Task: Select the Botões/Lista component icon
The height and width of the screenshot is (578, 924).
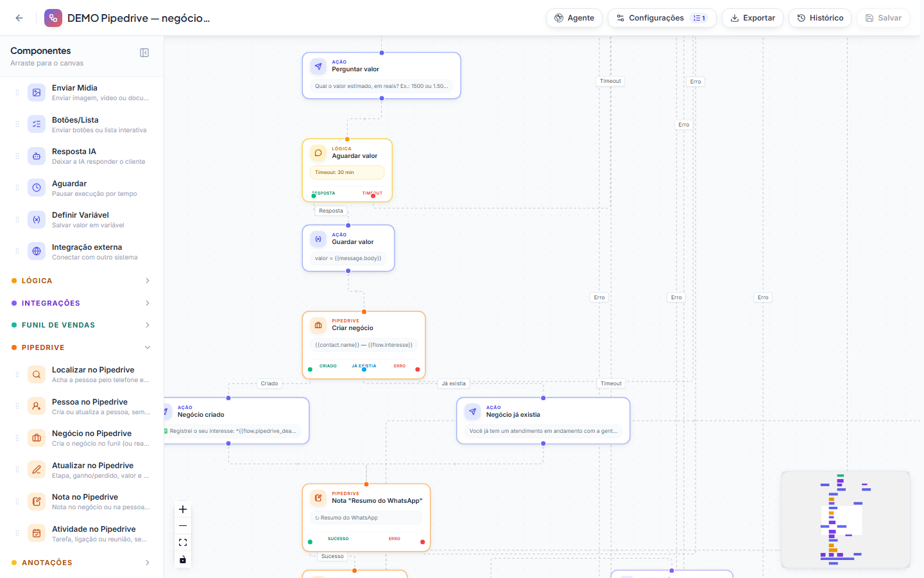Action: pyautogui.click(x=37, y=125)
